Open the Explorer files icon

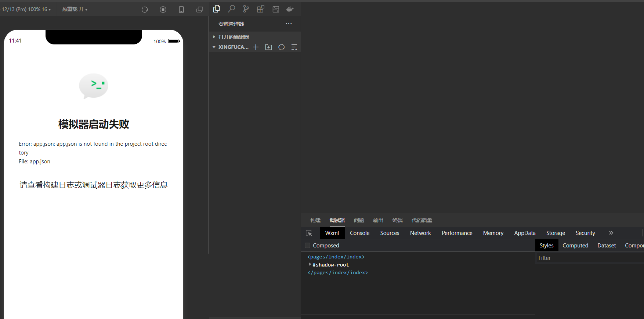[x=217, y=9]
